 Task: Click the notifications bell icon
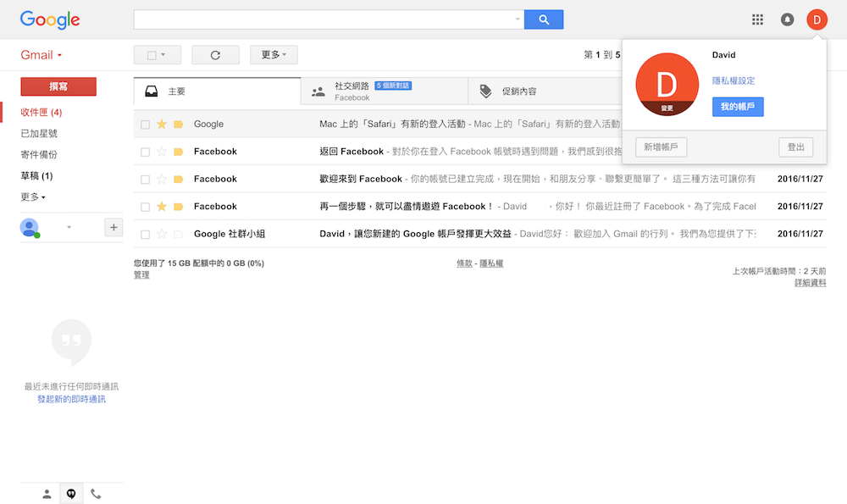(x=787, y=19)
